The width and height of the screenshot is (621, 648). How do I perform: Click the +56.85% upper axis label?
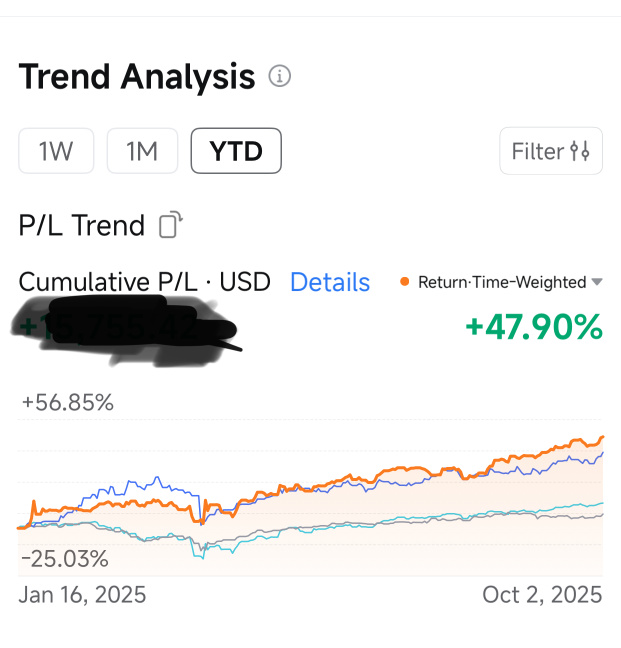click(68, 403)
